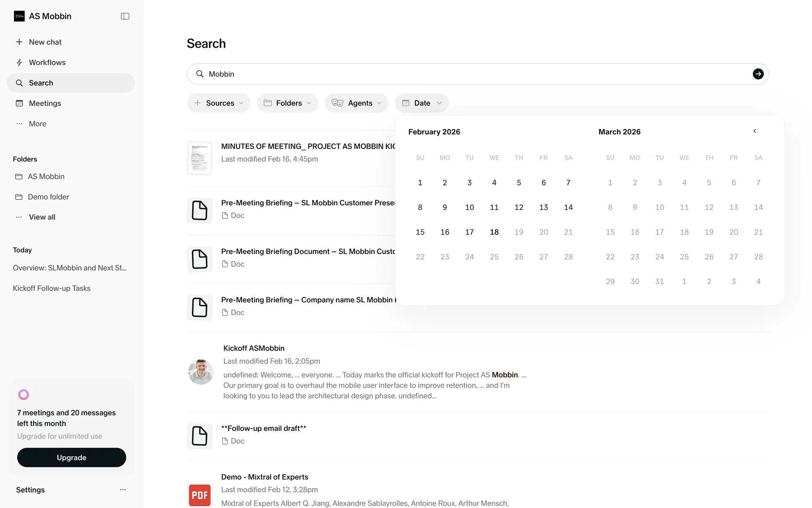Open Minutes of Meeting document thumbnail
Image resolution: width=812 pixels, height=508 pixels.
point(200,158)
